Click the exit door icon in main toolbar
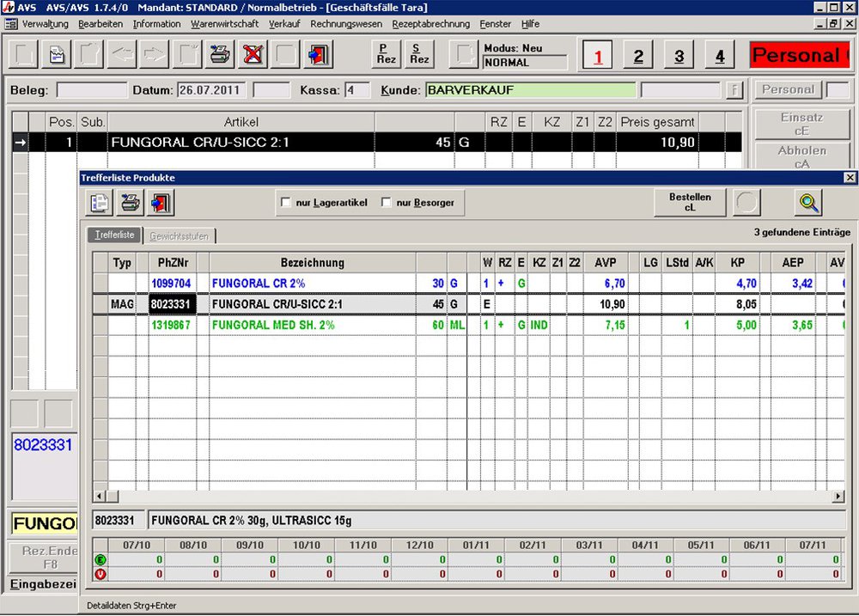The image size is (859, 616). tap(318, 55)
